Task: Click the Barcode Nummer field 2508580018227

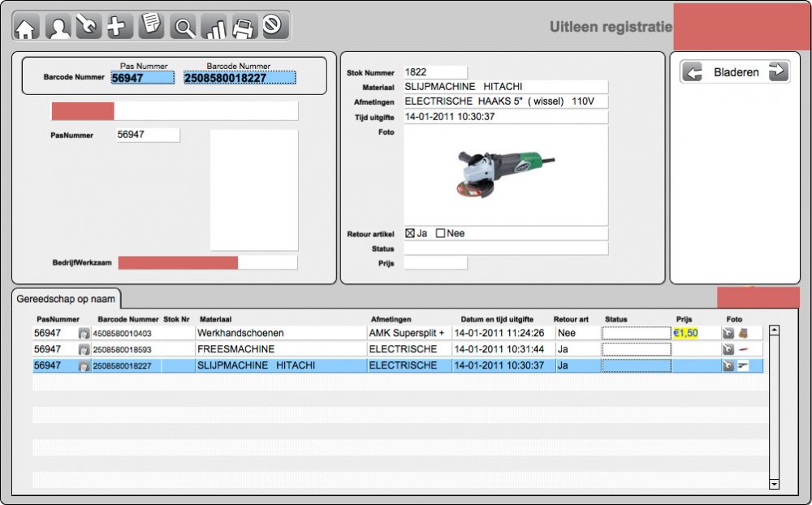Action: (x=240, y=78)
